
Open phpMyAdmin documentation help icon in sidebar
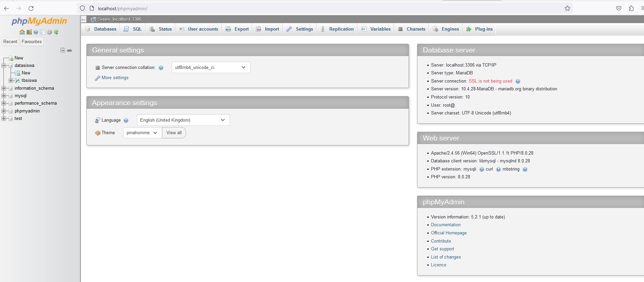point(36,32)
